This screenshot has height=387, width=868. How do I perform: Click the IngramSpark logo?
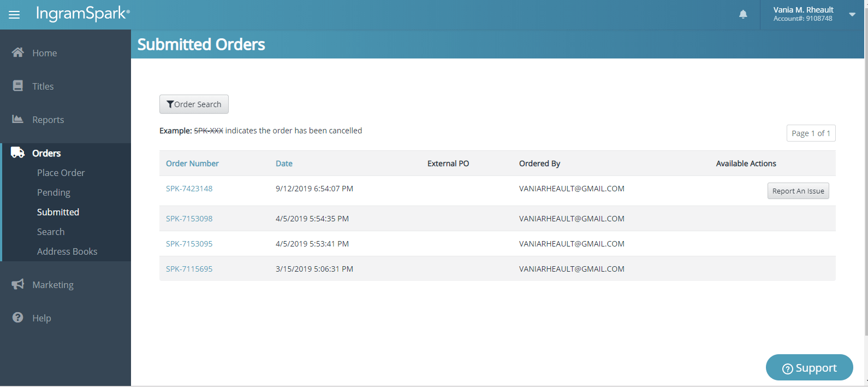point(82,14)
